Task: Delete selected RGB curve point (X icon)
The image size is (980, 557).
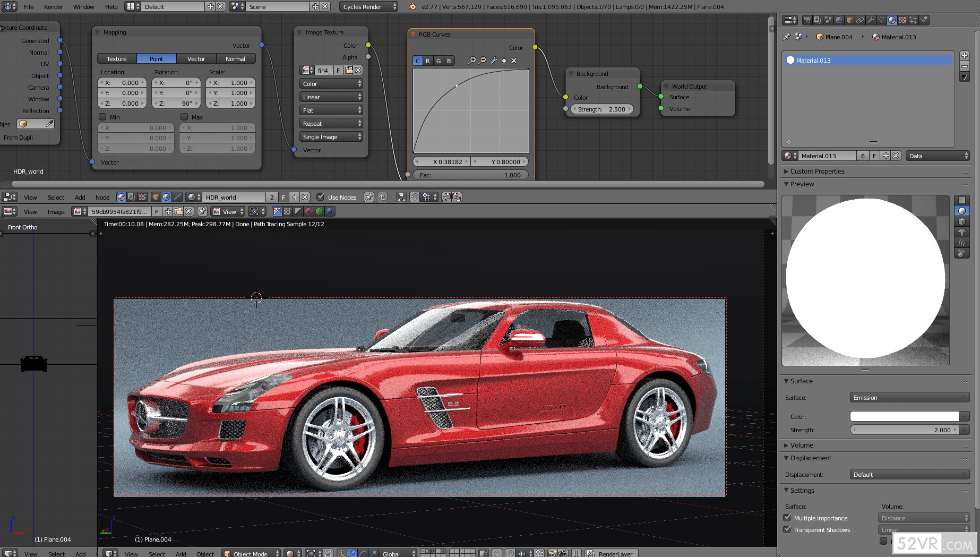Action: pyautogui.click(x=514, y=61)
